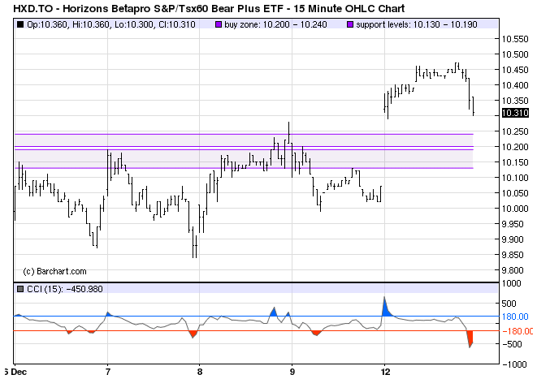Click the 10.250 price axis label

515,131
